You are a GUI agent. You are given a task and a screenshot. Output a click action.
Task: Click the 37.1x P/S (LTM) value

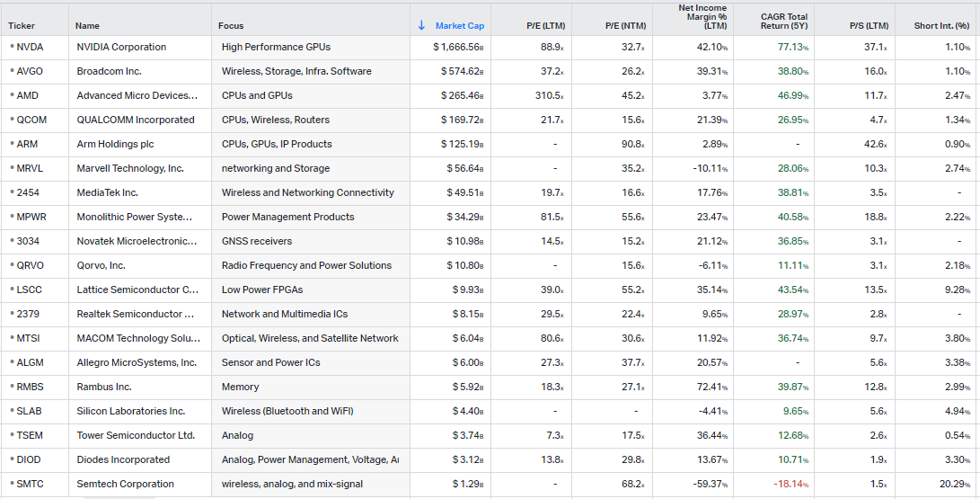point(876,47)
